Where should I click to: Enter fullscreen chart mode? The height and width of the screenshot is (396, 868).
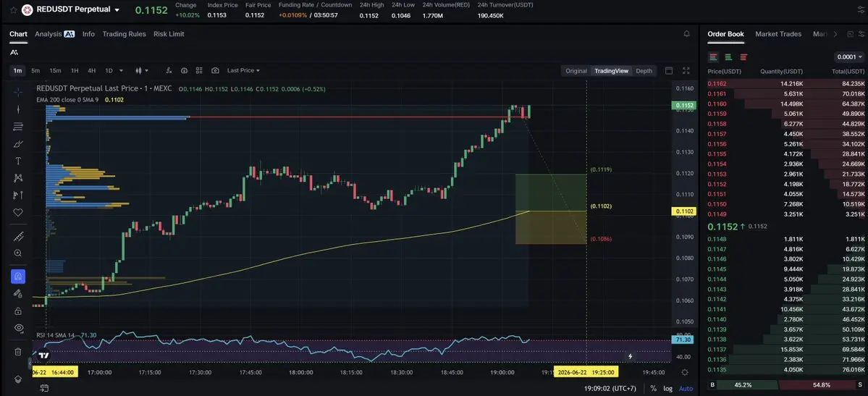coord(686,70)
